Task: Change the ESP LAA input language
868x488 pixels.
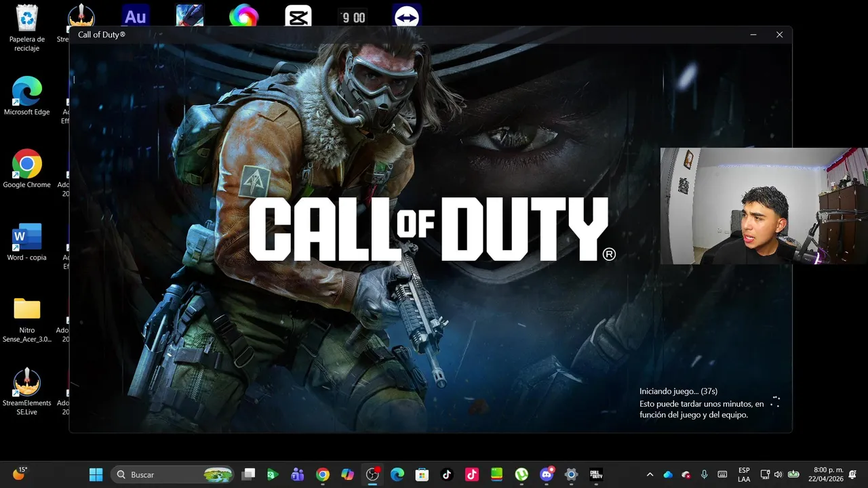Action: [744, 474]
